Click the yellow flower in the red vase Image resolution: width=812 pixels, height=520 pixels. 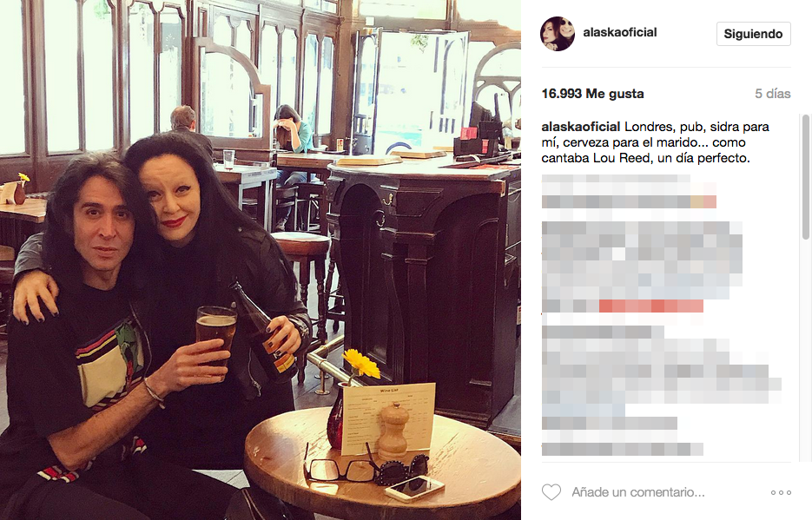click(361, 363)
